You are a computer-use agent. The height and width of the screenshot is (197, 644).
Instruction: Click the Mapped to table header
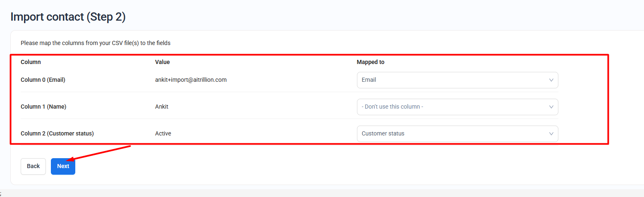pos(370,62)
